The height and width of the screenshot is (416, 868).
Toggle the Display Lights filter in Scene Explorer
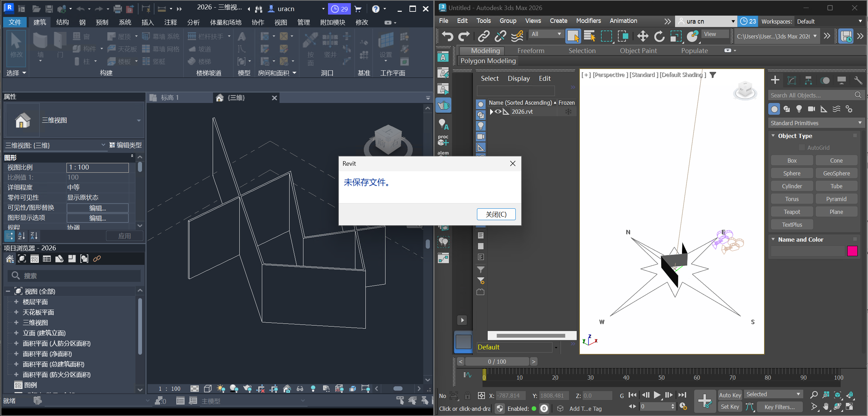click(481, 126)
